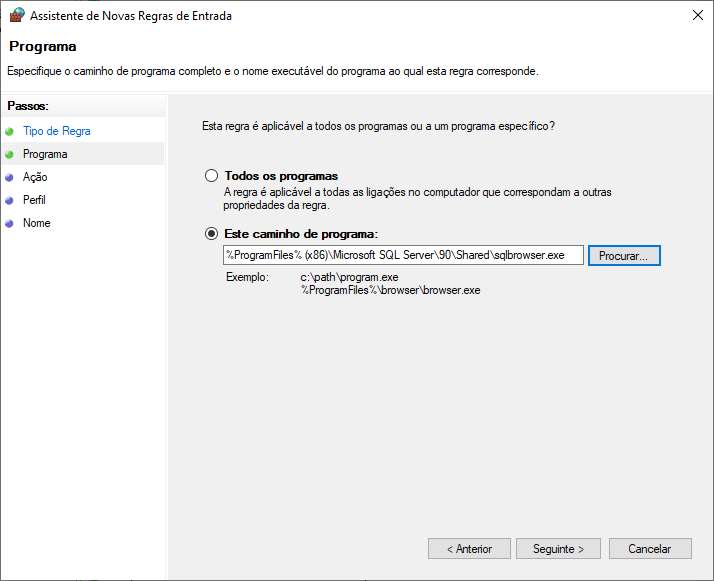Image resolution: width=714 pixels, height=581 pixels.
Task: Cancel the wizard with Cancelar
Action: point(649,549)
